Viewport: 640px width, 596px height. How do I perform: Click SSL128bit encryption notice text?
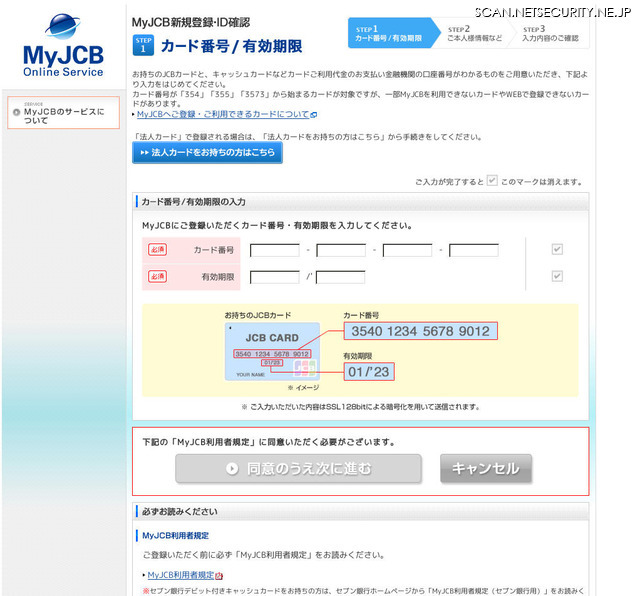[x=360, y=407]
